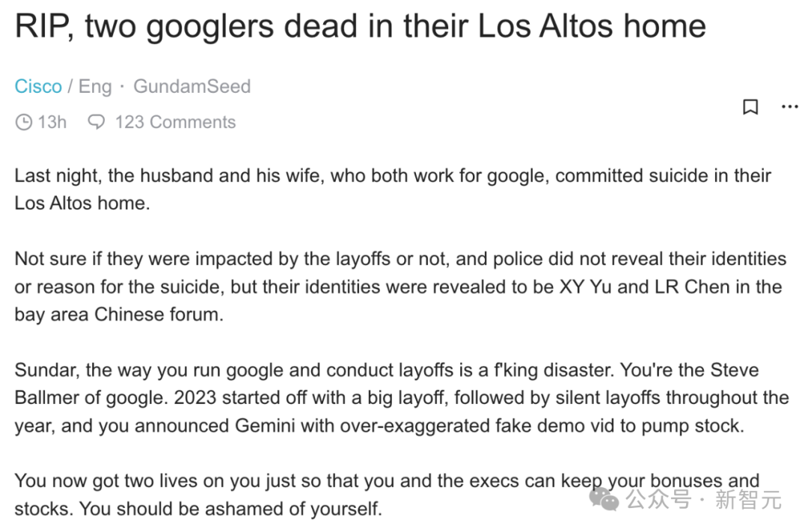Click the comment bubble icon
Image resolution: width=808 pixels, height=532 pixels.
pos(97,122)
